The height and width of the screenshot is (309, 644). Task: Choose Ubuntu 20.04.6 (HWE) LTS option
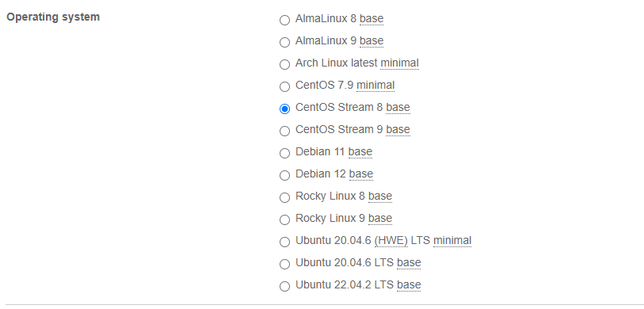point(284,242)
